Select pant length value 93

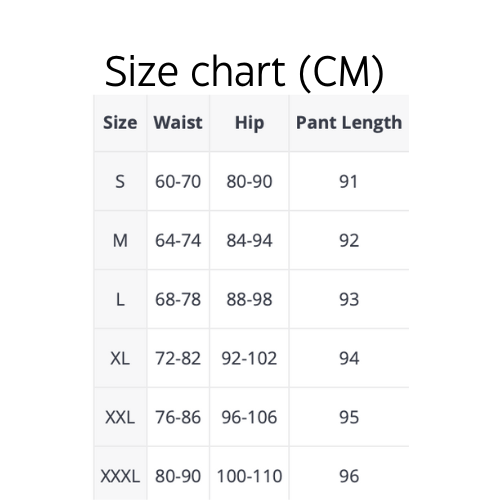click(349, 299)
